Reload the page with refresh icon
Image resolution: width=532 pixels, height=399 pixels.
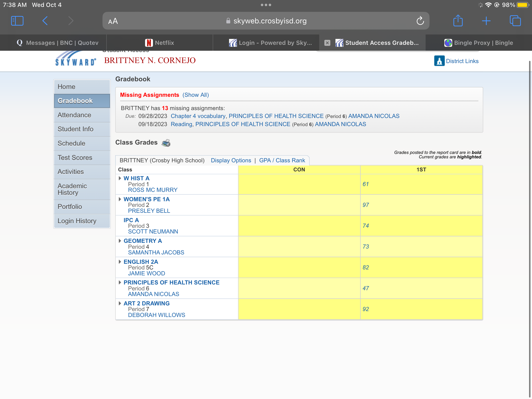pyautogui.click(x=420, y=21)
